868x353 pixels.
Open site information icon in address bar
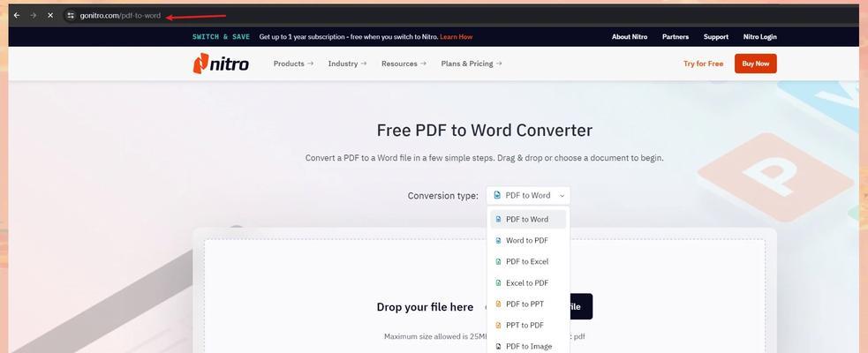click(x=71, y=16)
